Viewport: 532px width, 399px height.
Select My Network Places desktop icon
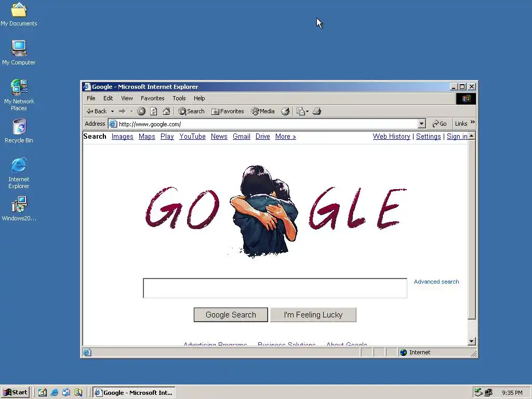[x=19, y=95]
